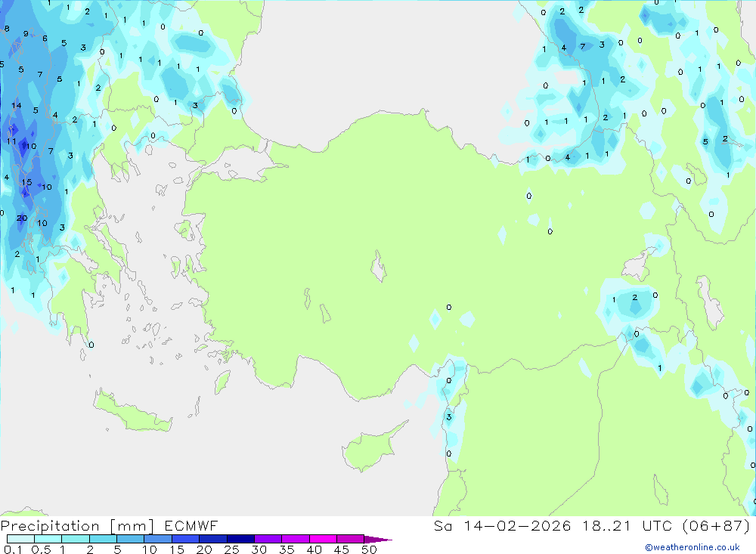Click the 'Precipitation' title word
The width and height of the screenshot is (756, 554).
click(50, 526)
